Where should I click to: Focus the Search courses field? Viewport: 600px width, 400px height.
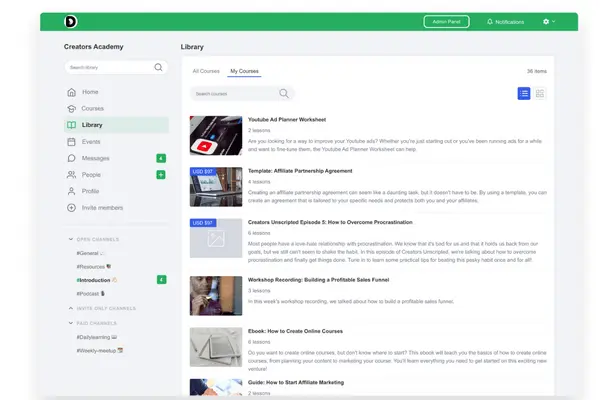pyautogui.click(x=242, y=93)
